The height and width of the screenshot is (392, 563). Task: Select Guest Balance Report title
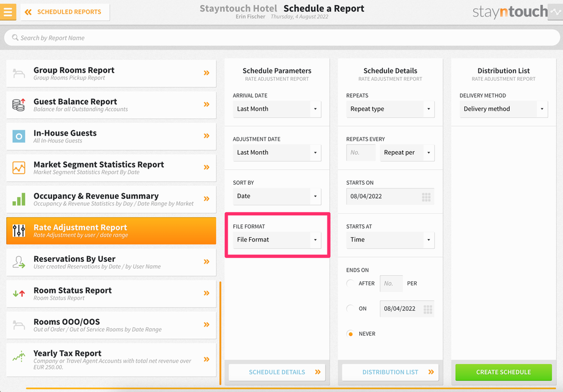coord(75,102)
